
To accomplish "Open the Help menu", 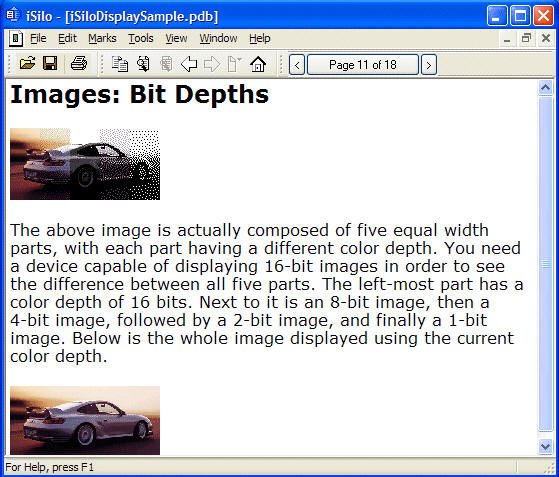I will (x=260, y=38).
